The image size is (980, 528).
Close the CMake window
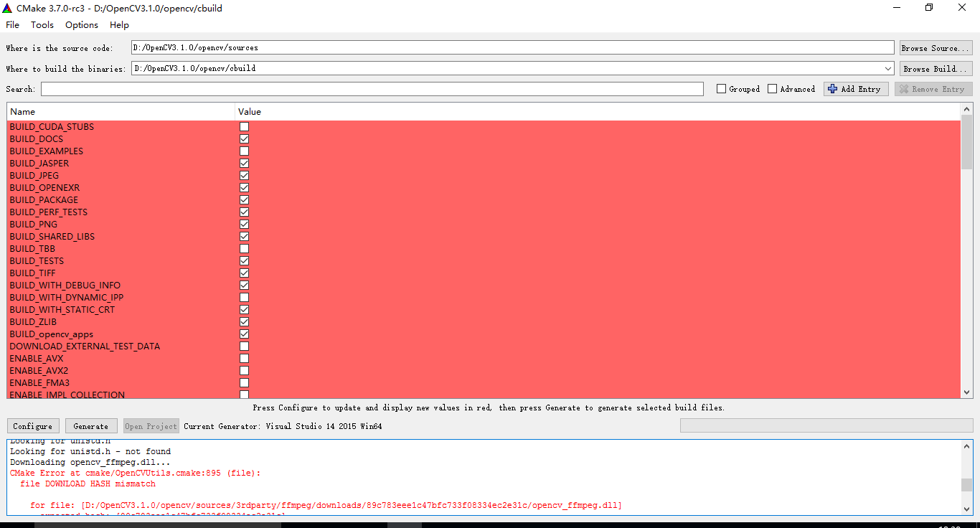962,8
